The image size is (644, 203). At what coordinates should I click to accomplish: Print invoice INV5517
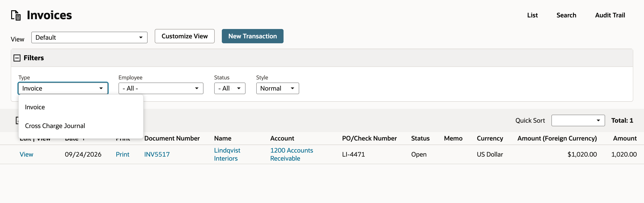point(123,154)
